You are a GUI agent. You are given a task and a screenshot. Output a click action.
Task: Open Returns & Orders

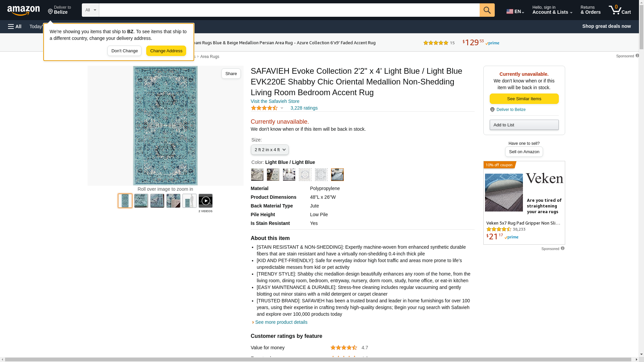coord(590,10)
